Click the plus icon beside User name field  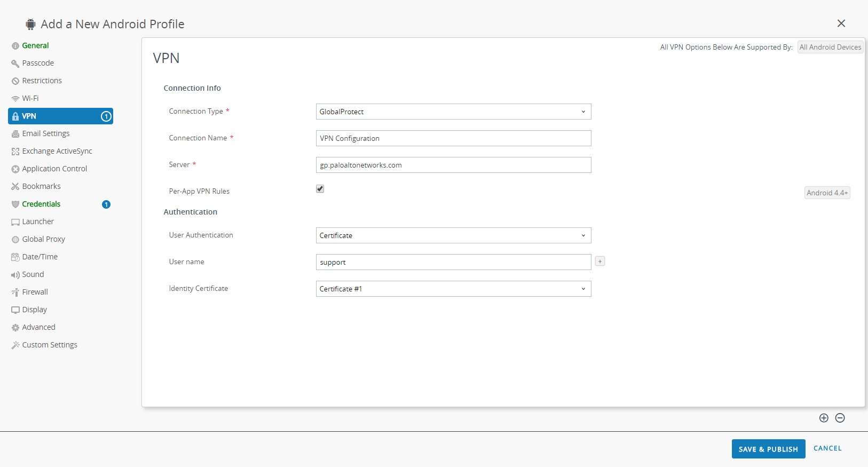point(600,262)
